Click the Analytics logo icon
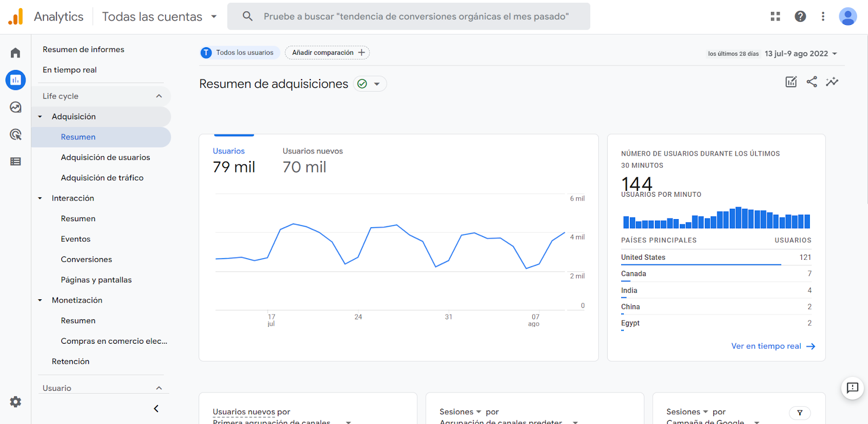Viewport: 868px width, 424px height. pyautogui.click(x=16, y=17)
